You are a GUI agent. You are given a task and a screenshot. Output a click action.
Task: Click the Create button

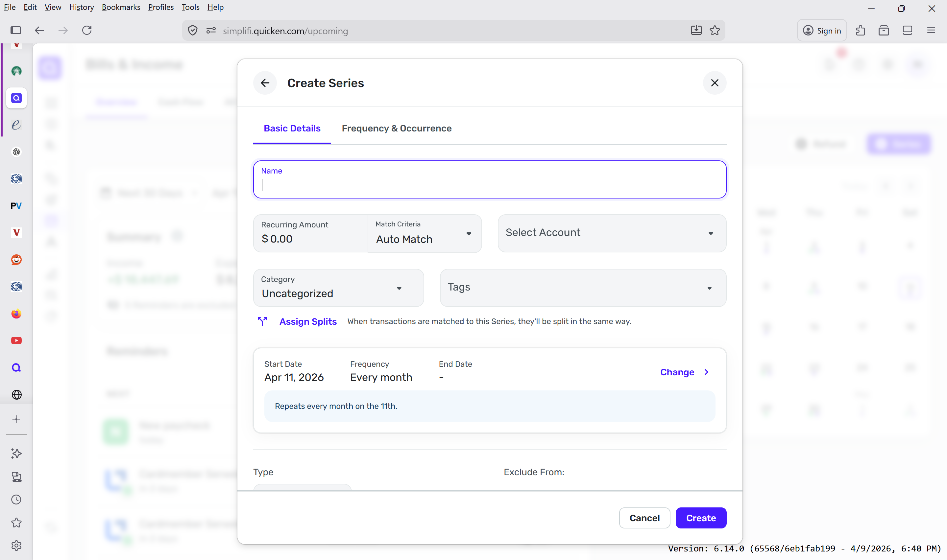point(700,518)
